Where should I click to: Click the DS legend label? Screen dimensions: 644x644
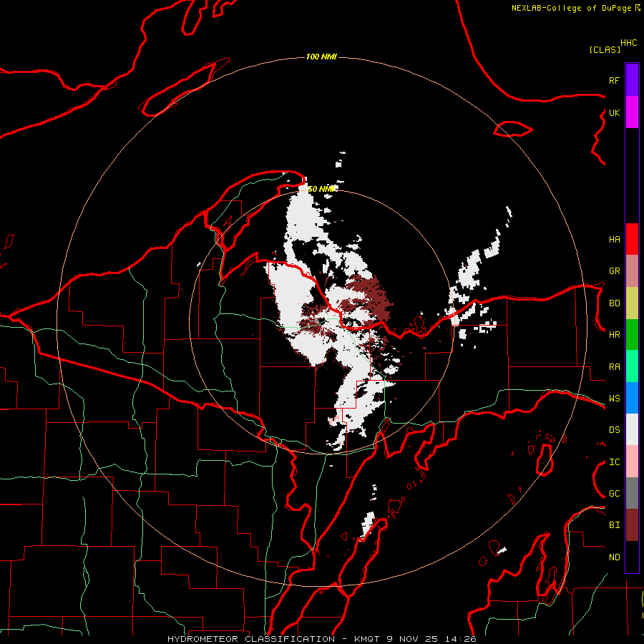[x=614, y=430]
